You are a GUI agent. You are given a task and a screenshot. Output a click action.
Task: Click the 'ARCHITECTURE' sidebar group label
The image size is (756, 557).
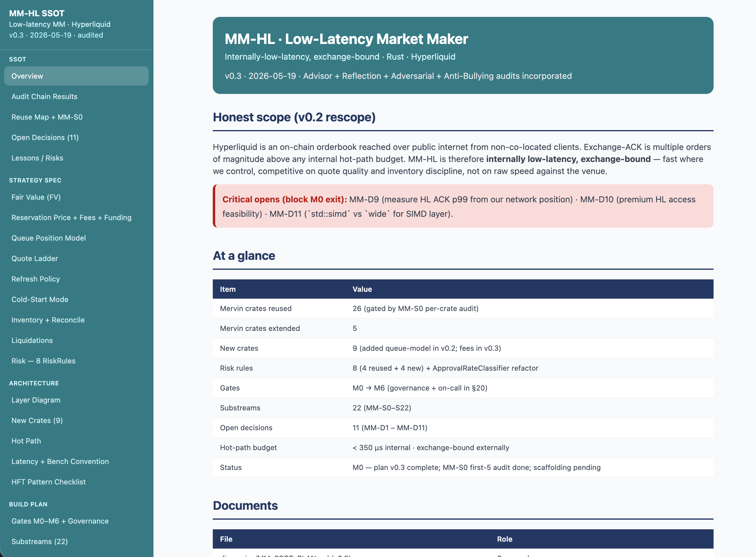(x=34, y=383)
